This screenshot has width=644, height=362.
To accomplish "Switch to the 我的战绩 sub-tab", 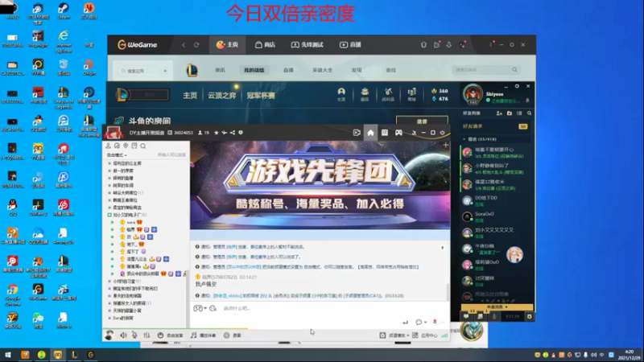I will [254, 70].
